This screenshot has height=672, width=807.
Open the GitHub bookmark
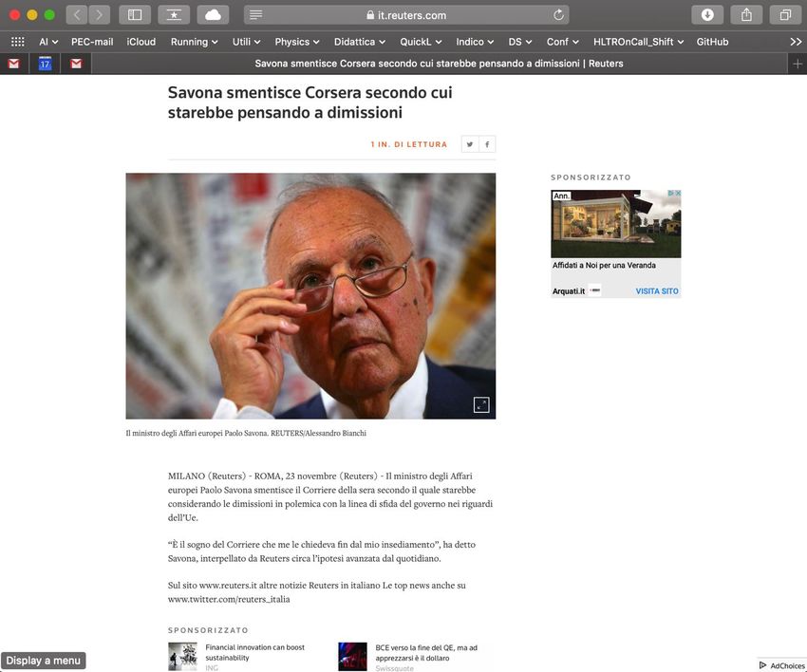tap(712, 42)
